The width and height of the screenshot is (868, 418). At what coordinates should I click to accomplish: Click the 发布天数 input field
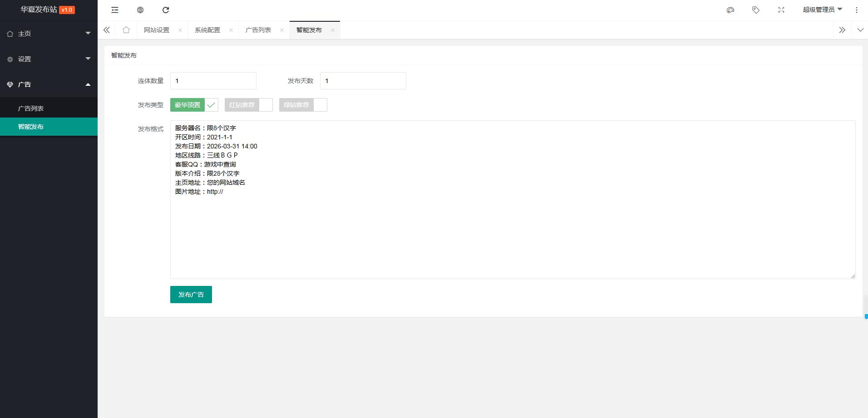(363, 81)
